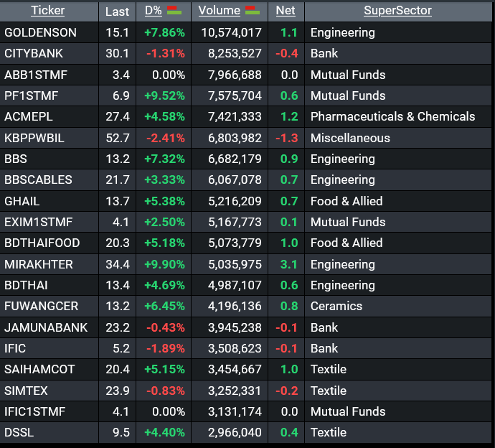This screenshot has height=448, width=495.
Task: Click the red-green bar icon beside Volume
Action: [252, 10]
